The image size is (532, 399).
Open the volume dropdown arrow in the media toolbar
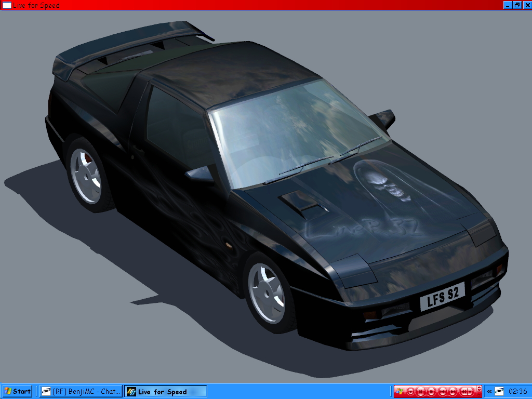470,392
